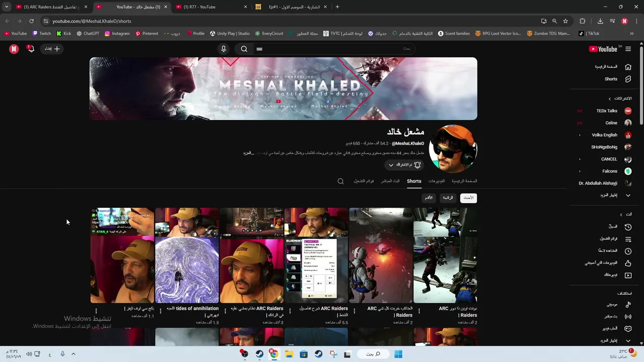
Task: Switch to the R77 - YouTube browser tab
Action: point(212,7)
